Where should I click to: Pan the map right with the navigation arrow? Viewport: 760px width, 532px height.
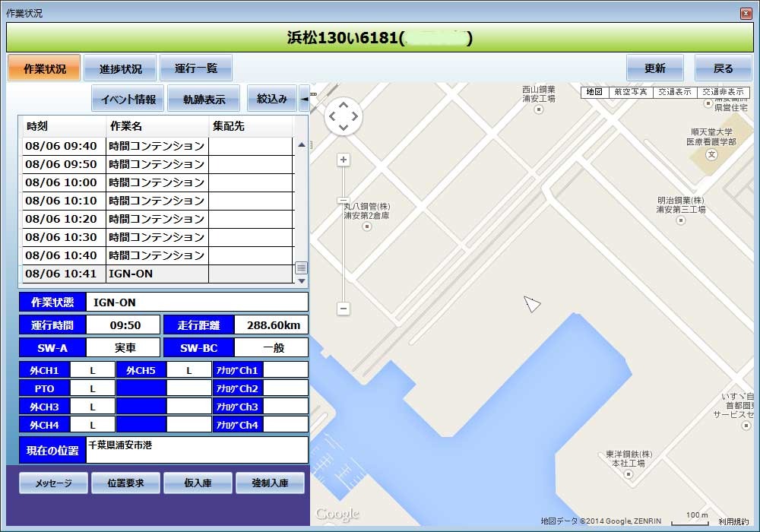tap(354, 116)
